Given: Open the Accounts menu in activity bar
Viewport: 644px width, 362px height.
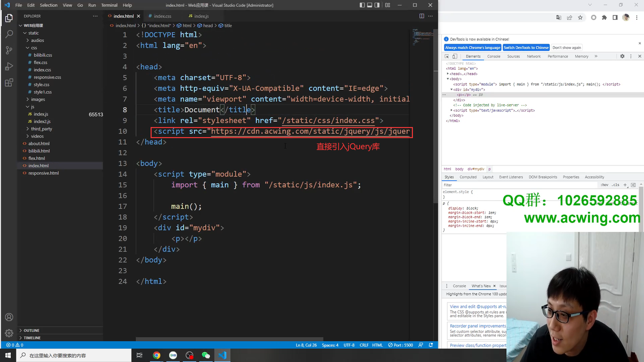Looking at the screenshot, I should [x=9, y=317].
